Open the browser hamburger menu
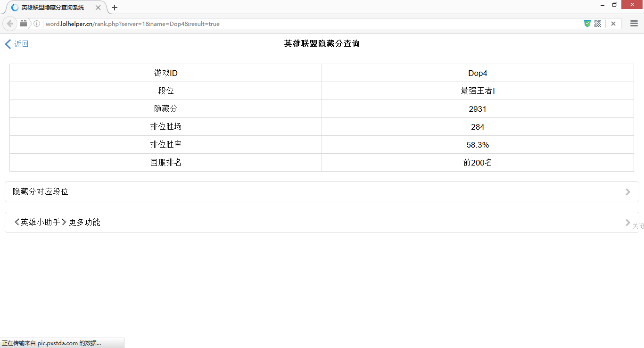Image resolution: width=644 pixels, height=348 pixels. (x=634, y=24)
